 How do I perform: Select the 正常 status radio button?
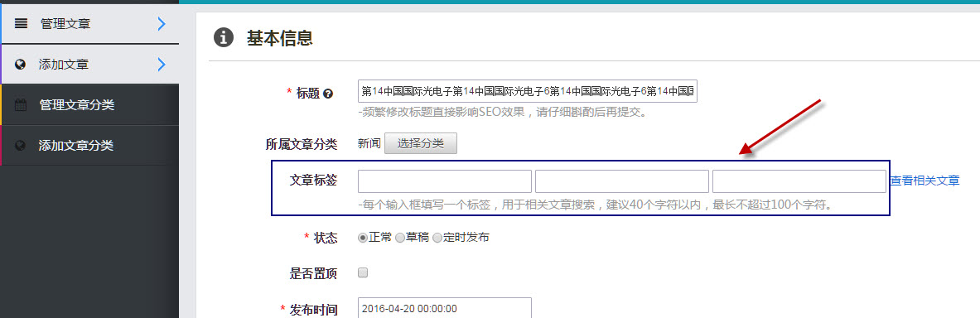click(x=363, y=238)
